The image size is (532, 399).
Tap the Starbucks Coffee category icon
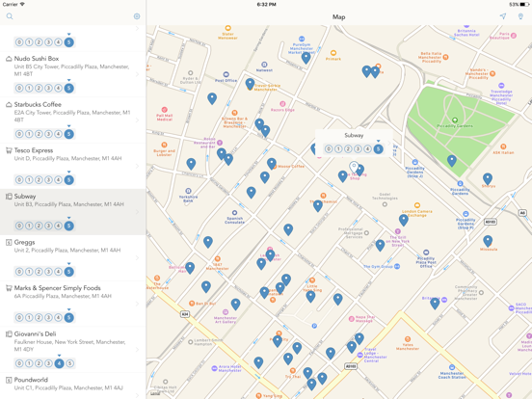tap(9, 104)
